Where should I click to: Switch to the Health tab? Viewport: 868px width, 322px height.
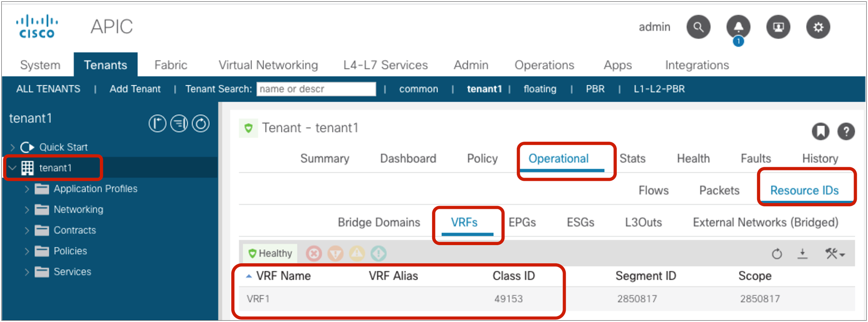click(x=693, y=159)
